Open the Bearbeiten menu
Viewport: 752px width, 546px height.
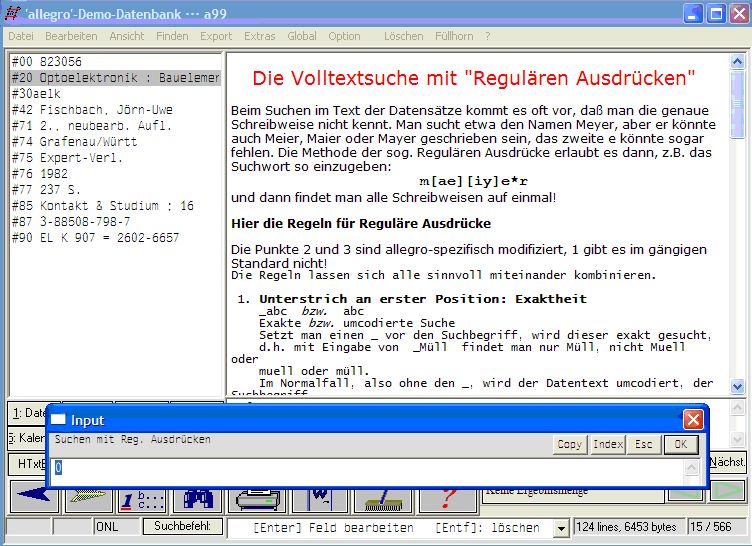[x=71, y=36]
